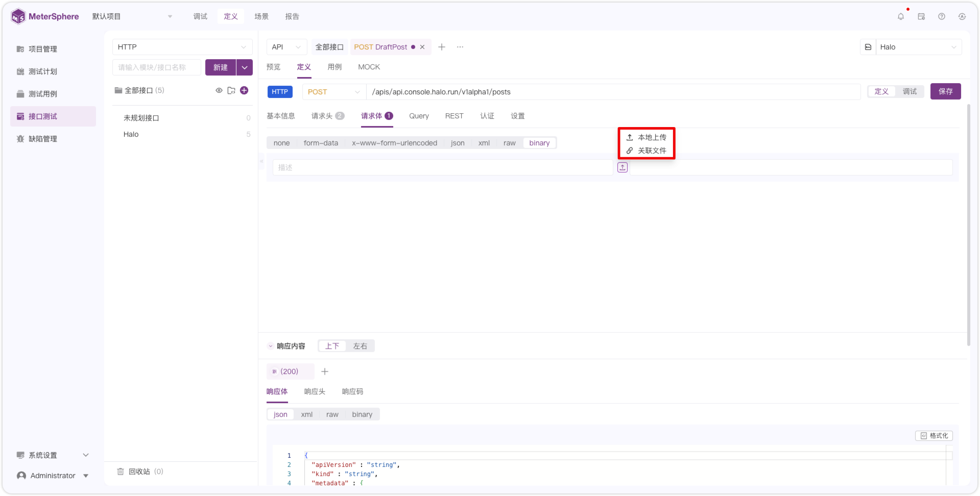This screenshot has width=980, height=496.
Task: Select the Halo module in tree
Action: [x=131, y=134]
